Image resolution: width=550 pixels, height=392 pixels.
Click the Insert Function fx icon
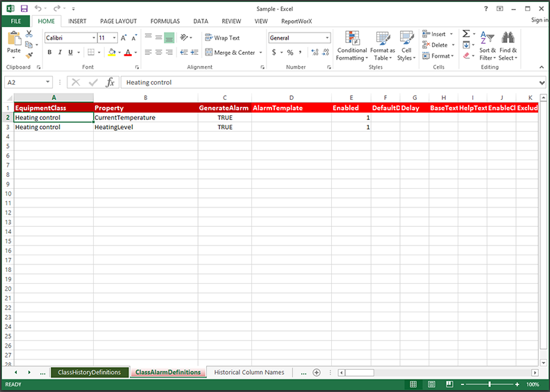coord(110,83)
